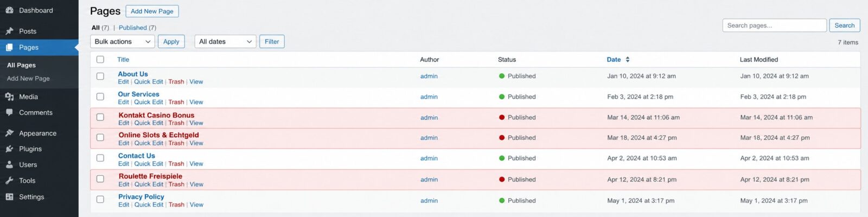The width and height of the screenshot is (868, 217).
Task: Click the admin author link for About Us
Action: click(x=429, y=76)
